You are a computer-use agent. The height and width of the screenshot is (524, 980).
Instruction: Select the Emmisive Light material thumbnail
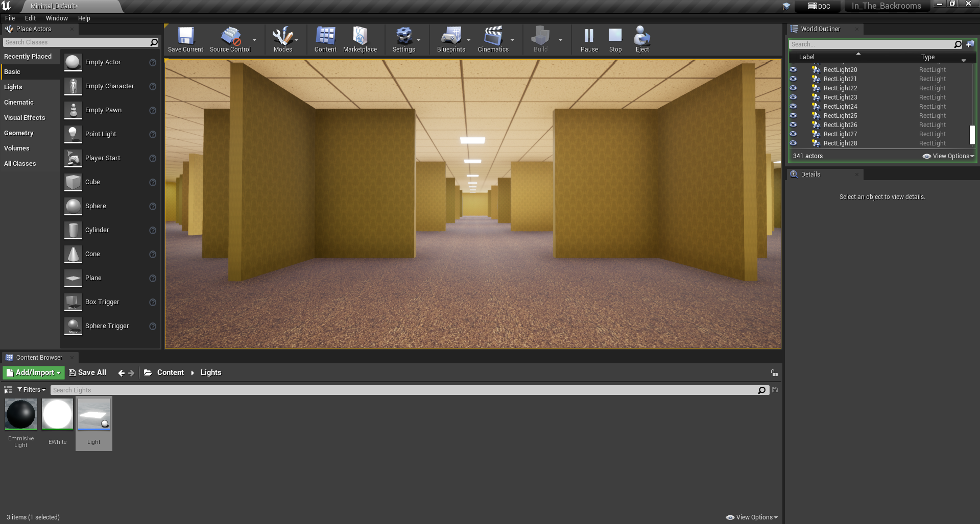[21, 414]
